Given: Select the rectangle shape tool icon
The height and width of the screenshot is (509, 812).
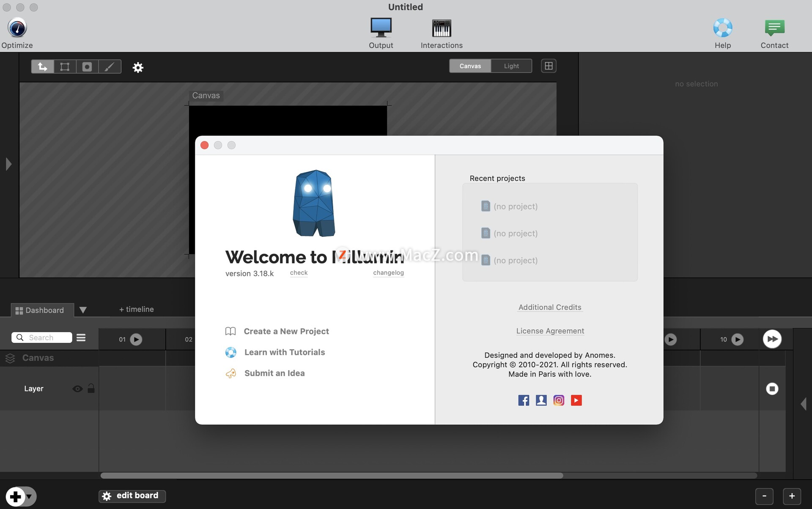Looking at the screenshot, I should [65, 66].
